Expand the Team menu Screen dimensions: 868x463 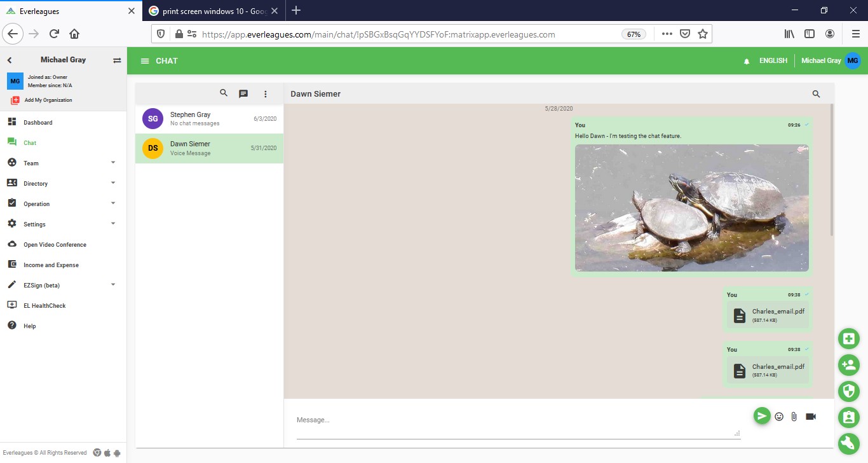pyautogui.click(x=113, y=163)
